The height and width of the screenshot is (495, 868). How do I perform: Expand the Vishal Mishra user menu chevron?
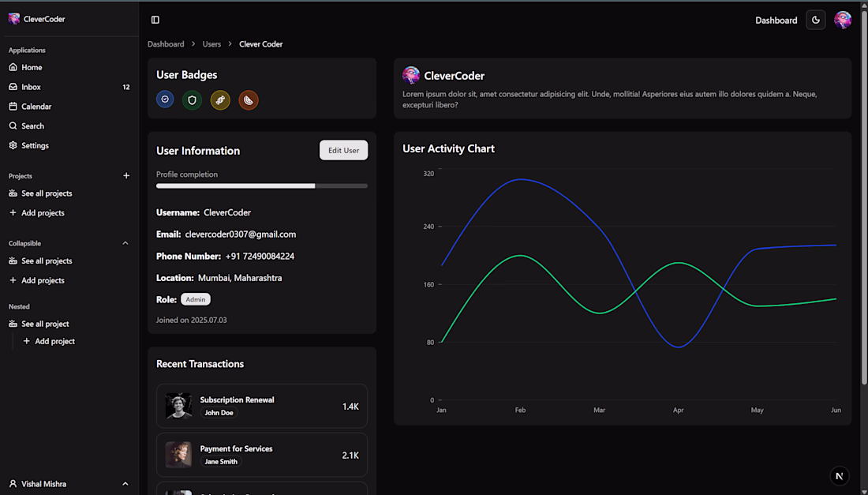click(125, 484)
